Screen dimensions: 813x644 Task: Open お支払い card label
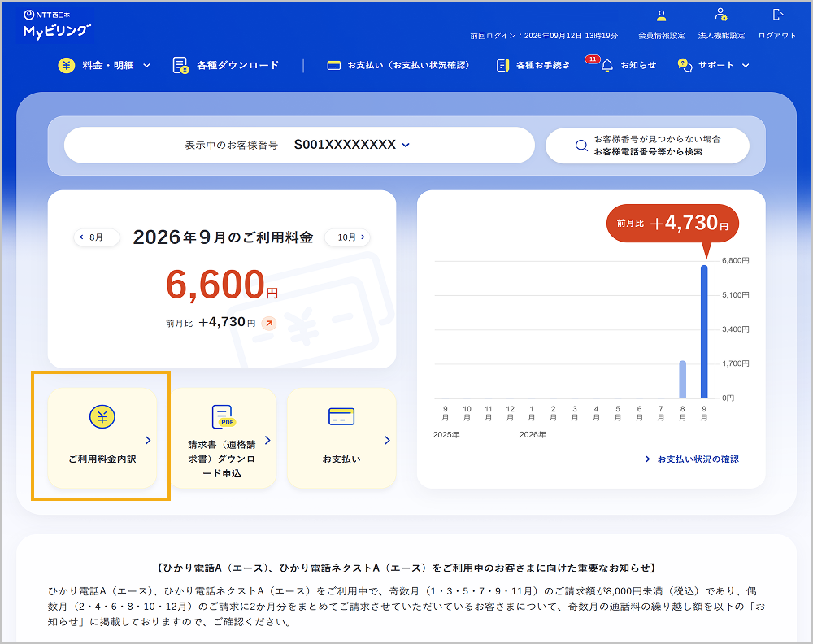coord(341,459)
